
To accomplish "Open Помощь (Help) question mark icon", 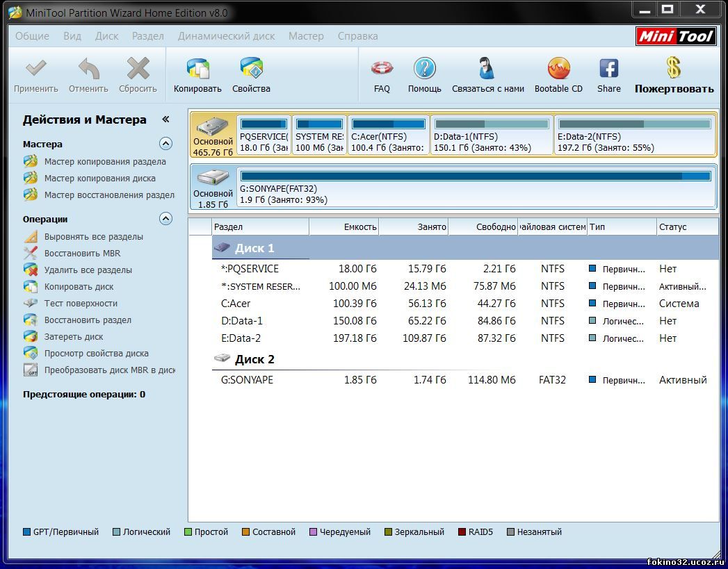I will 424,68.
